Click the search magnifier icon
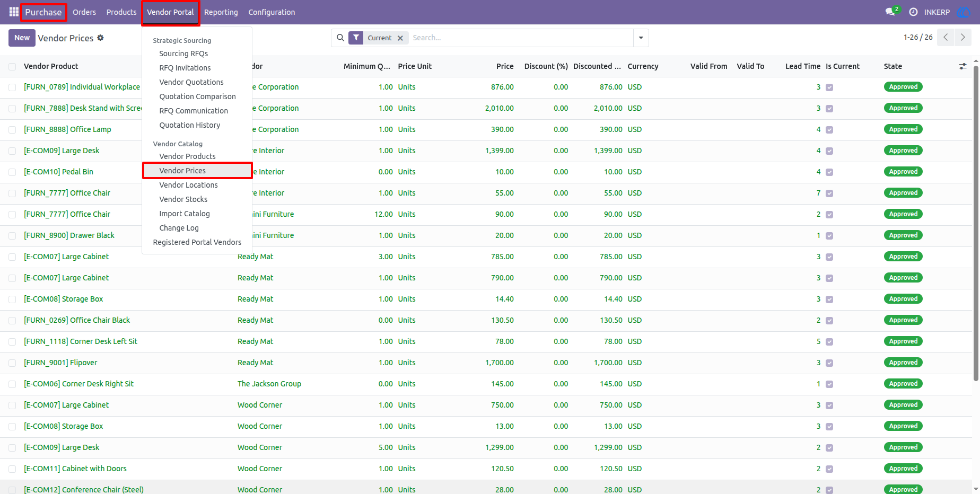The height and width of the screenshot is (494, 980). coord(340,38)
